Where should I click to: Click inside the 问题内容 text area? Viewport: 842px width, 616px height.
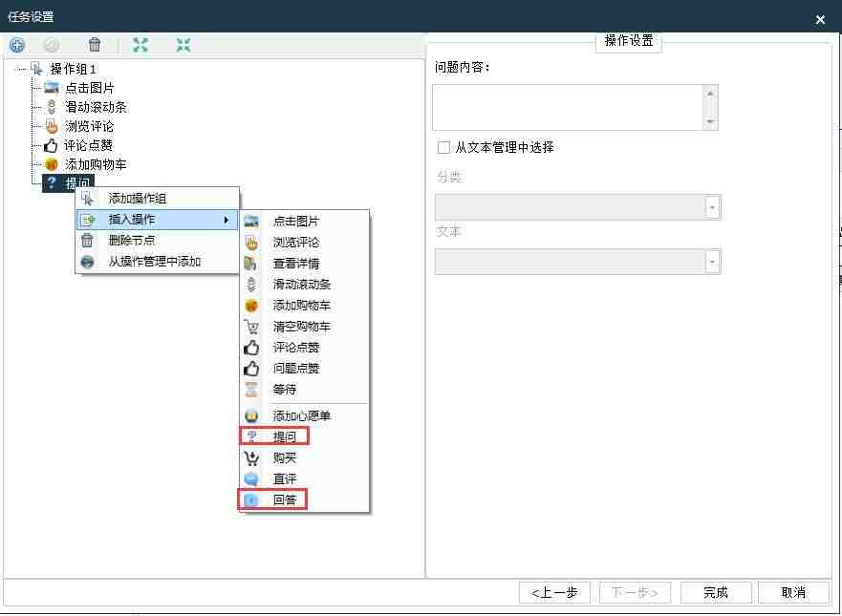570,107
